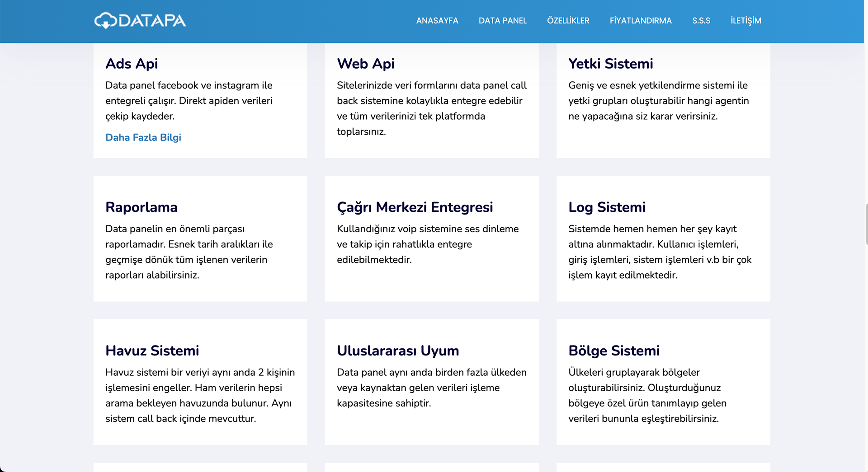Viewport: 868px width, 472px height.
Task: Select the Uluslararası Uyum heading
Action: coord(398,351)
